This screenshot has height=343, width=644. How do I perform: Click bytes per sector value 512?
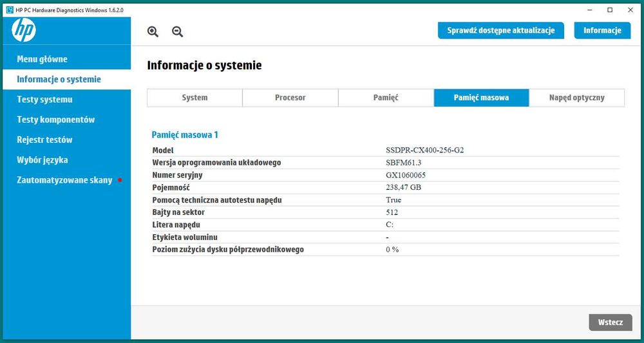pos(392,212)
